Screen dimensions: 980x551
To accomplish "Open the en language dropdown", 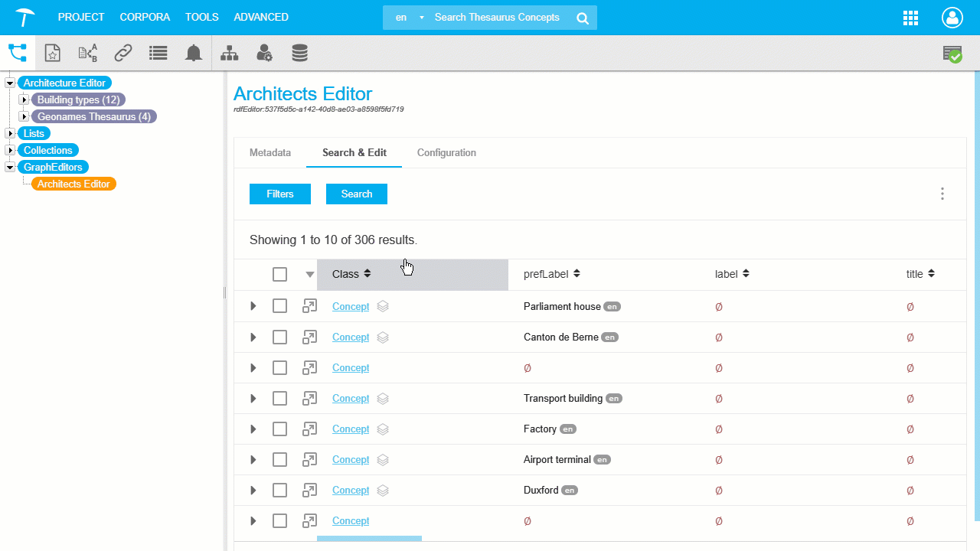I will pyautogui.click(x=407, y=18).
